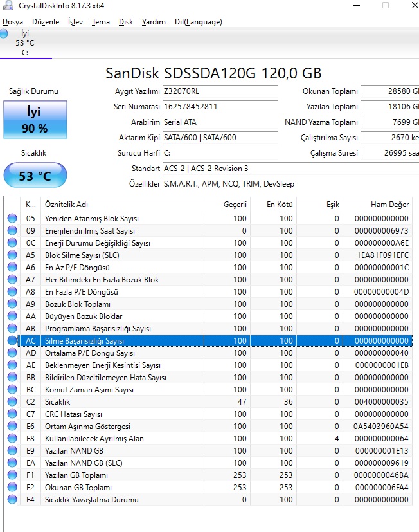The width and height of the screenshot is (419, 532).
Task: Click status orb for attribute BB
Action: [x=12, y=377]
